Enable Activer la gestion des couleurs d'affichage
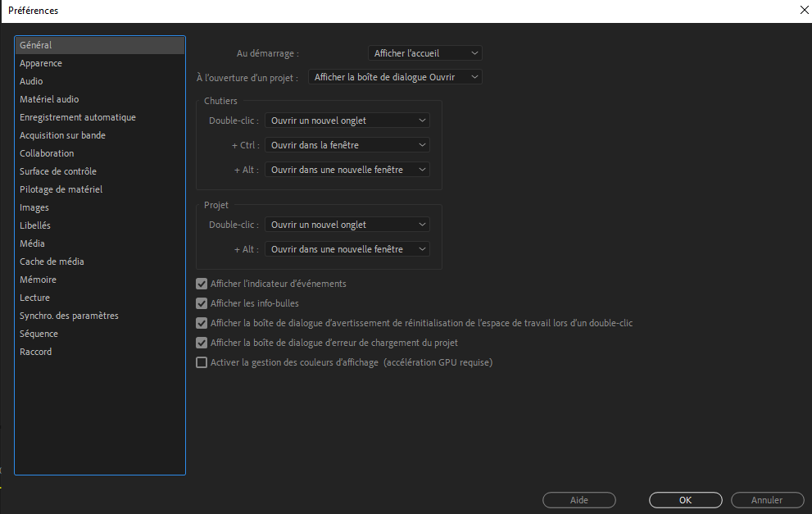This screenshot has height=514, width=812. pyautogui.click(x=202, y=362)
